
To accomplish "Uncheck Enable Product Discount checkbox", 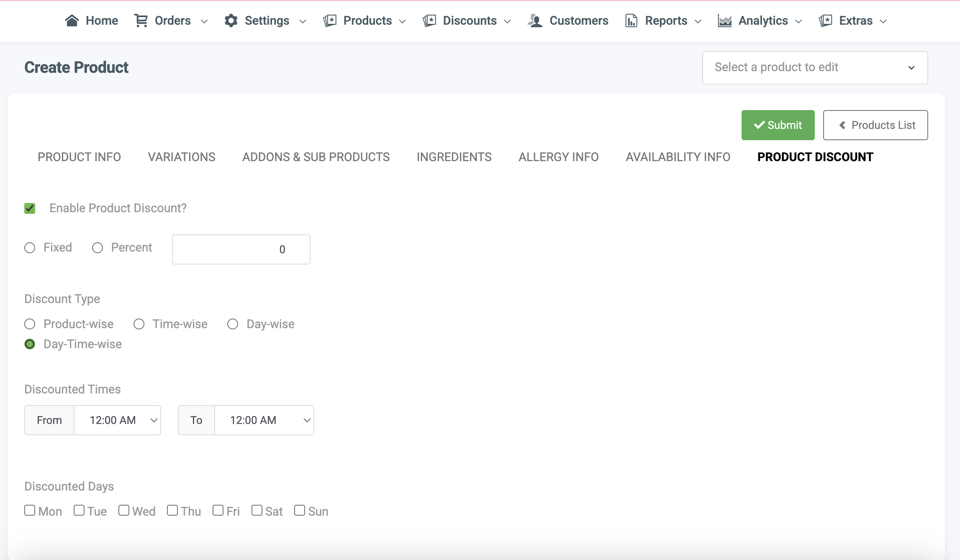I will [x=30, y=208].
